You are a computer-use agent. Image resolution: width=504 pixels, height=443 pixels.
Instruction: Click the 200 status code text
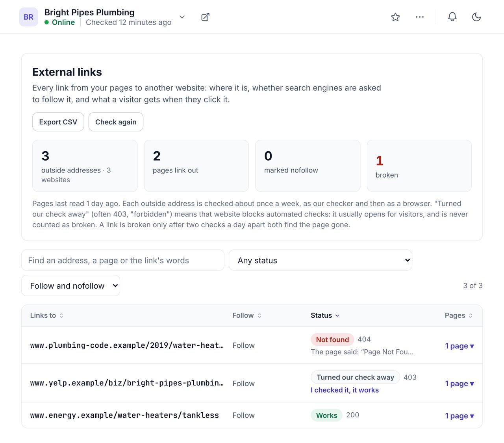[352, 415]
